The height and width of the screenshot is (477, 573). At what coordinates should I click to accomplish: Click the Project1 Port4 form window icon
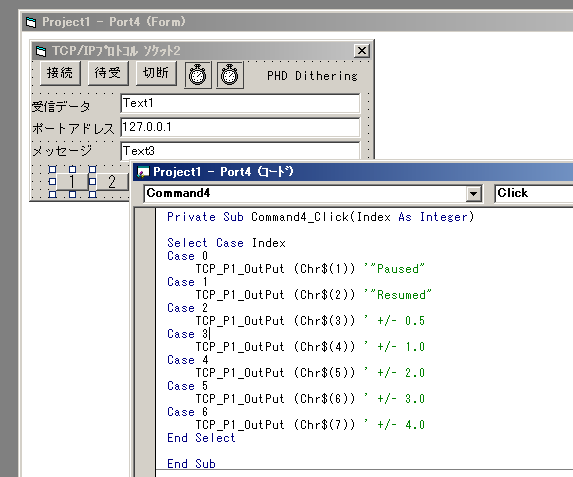tap(31, 22)
